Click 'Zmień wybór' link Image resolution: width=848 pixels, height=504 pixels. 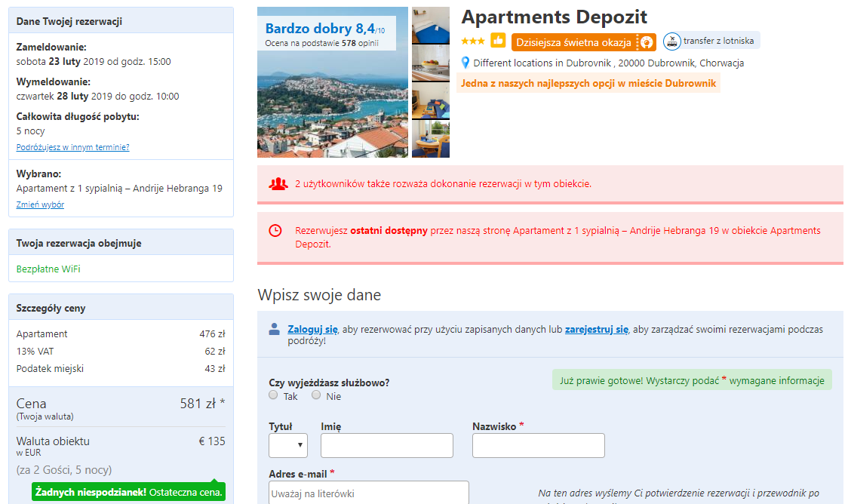(x=40, y=204)
